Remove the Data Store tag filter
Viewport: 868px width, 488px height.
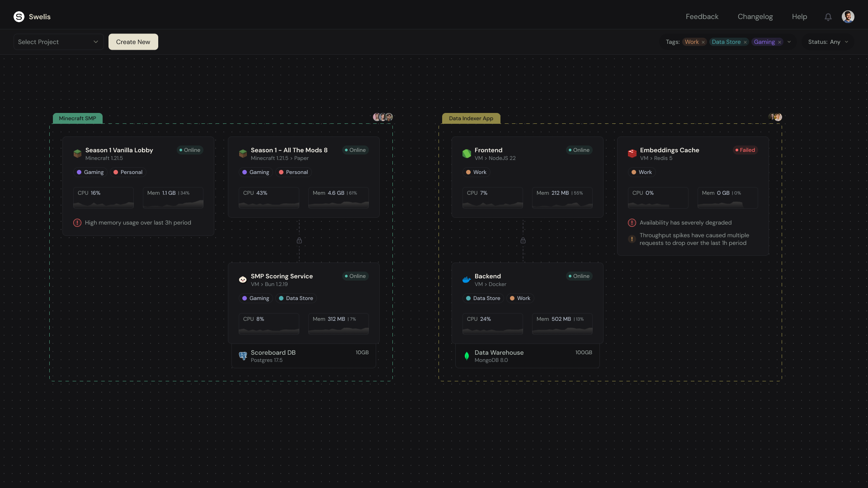745,42
